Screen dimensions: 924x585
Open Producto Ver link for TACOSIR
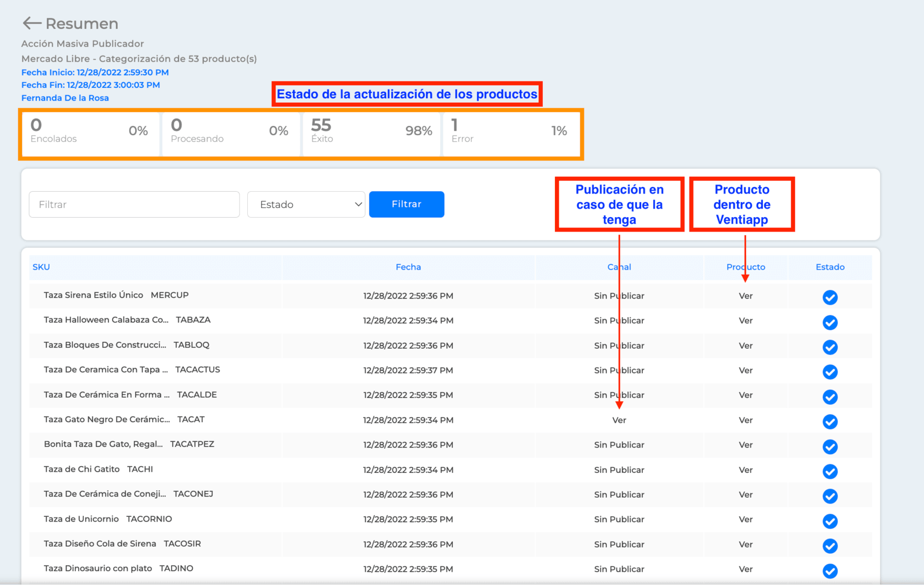click(x=746, y=544)
